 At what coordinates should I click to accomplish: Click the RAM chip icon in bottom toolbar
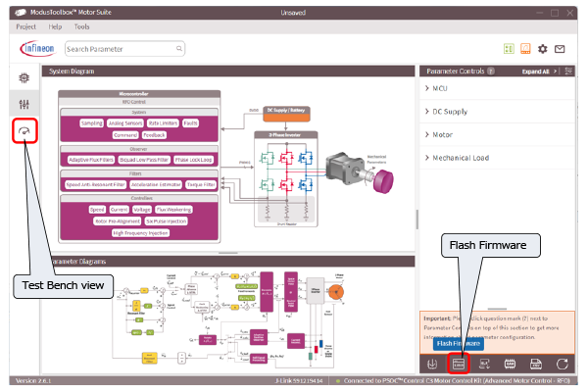510,364
